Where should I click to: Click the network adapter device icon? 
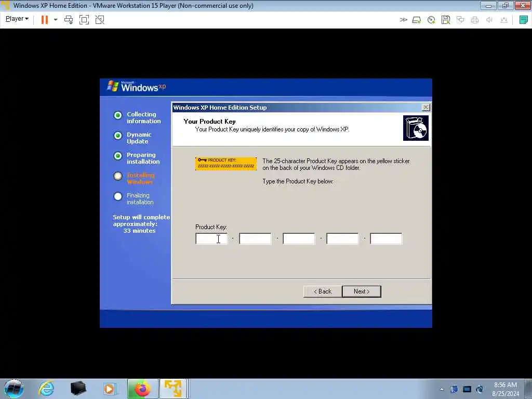click(x=460, y=20)
